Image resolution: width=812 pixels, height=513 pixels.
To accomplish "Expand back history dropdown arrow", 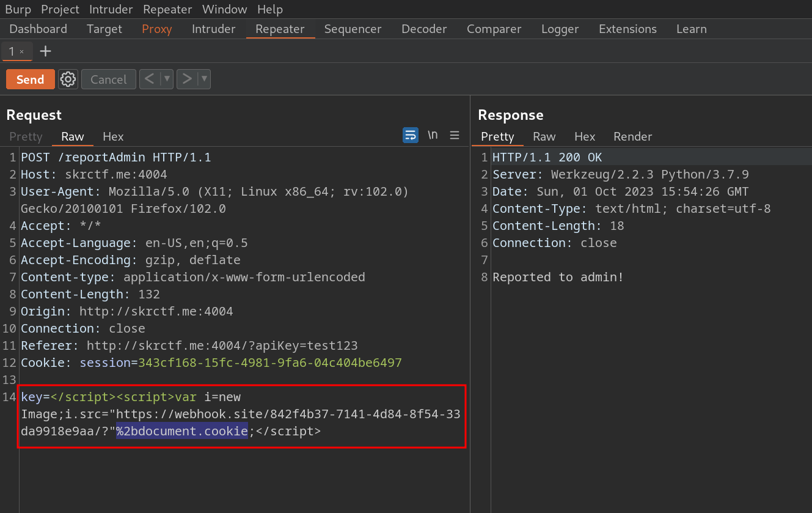I will 166,79.
